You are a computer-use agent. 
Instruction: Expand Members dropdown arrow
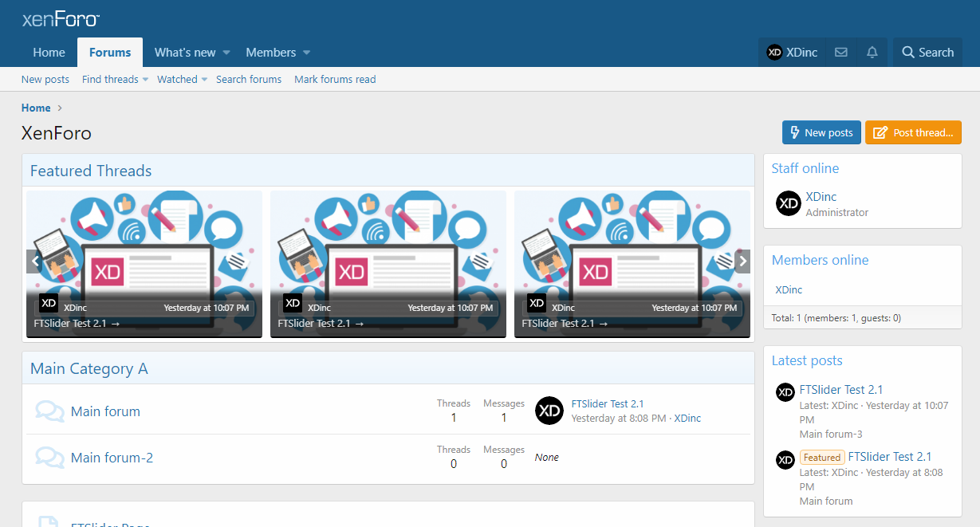(x=307, y=53)
